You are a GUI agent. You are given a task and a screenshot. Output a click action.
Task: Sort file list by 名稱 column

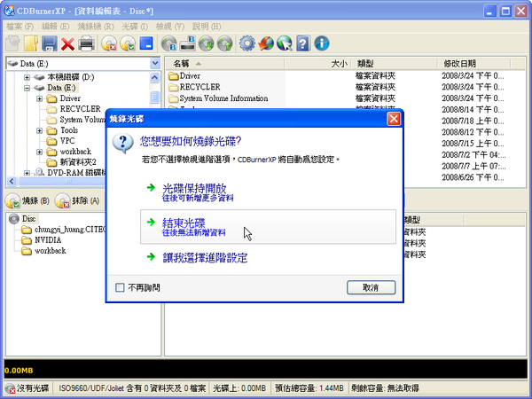click(224, 64)
